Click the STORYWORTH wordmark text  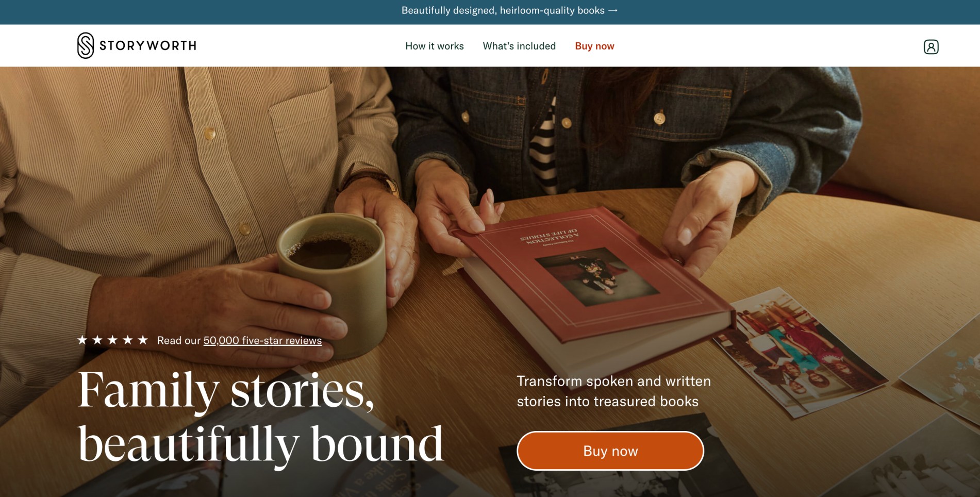pos(148,46)
